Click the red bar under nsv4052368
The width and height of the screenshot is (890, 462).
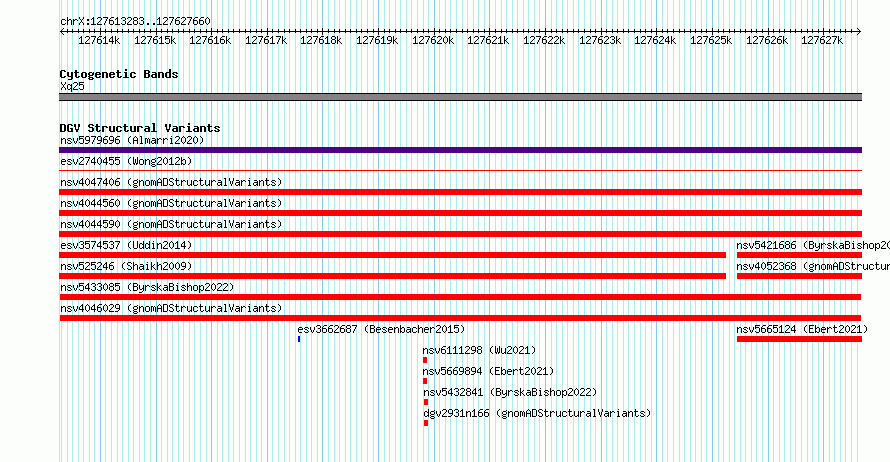(x=799, y=276)
